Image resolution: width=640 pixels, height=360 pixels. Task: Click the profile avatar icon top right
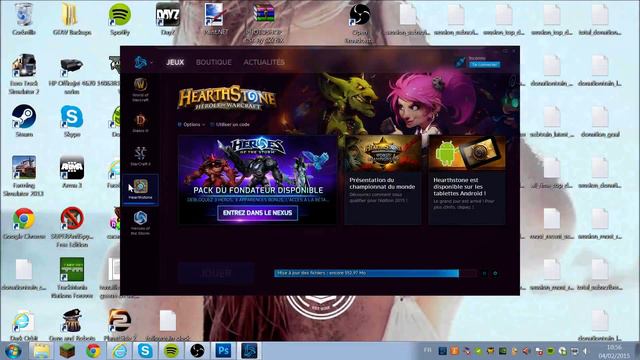point(460,62)
